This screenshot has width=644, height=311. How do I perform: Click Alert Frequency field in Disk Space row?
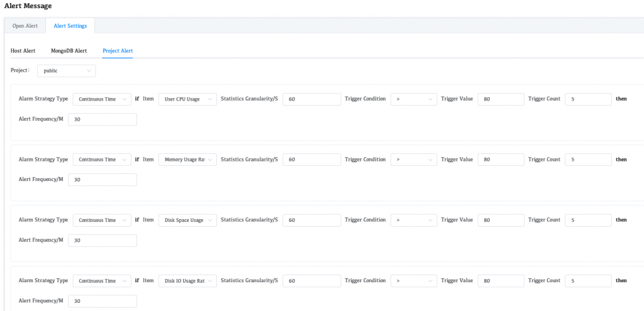click(x=102, y=241)
